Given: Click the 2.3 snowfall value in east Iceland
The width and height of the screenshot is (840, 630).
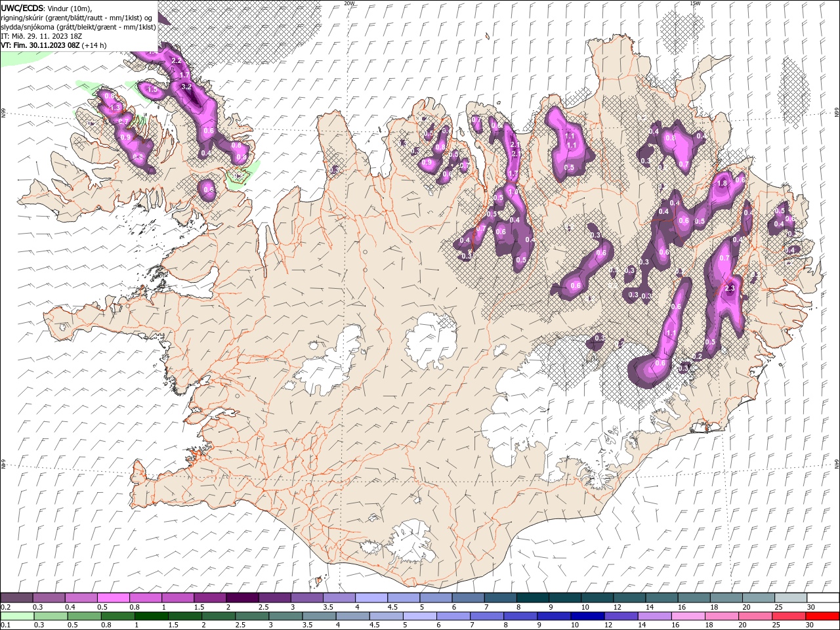Looking at the screenshot, I should click(729, 287).
